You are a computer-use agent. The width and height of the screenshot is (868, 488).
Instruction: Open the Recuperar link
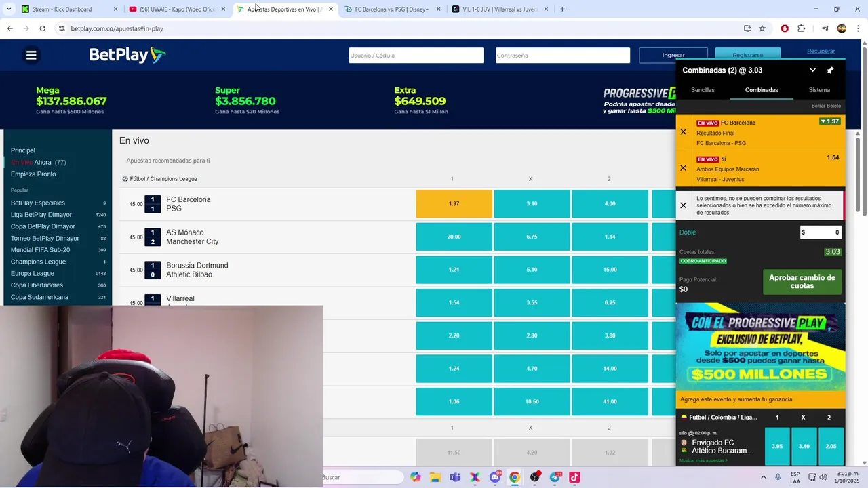point(821,52)
